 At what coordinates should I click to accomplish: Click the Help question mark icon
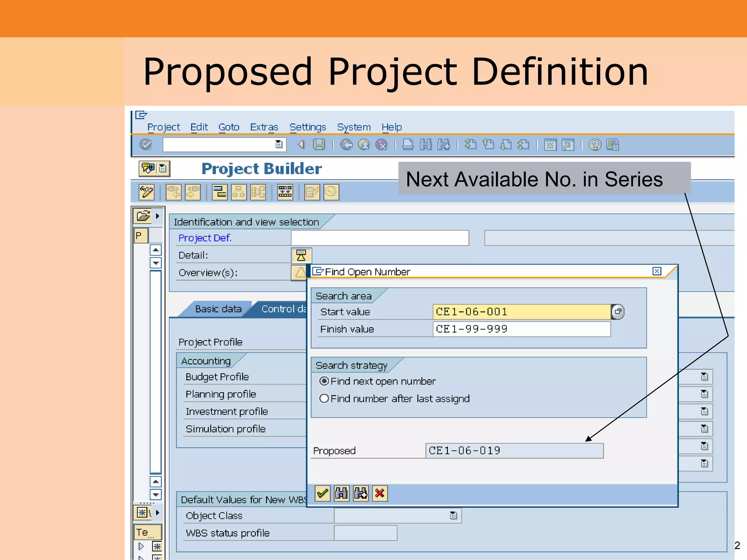pyautogui.click(x=595, y=145)
